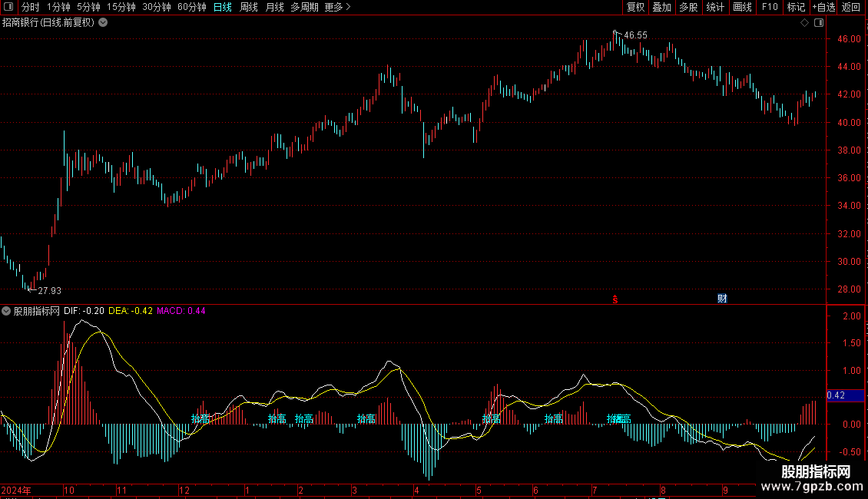Select the 60分钟 timeframe

192,7
